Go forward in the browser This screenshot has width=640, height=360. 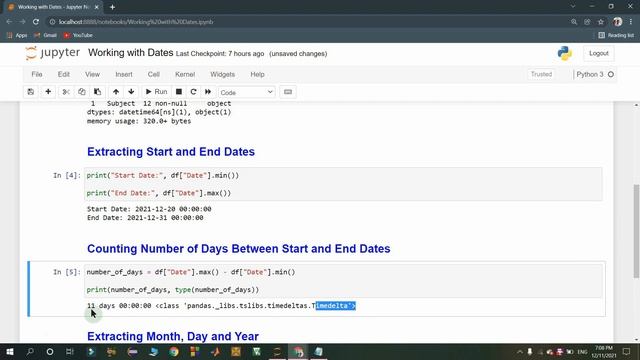pos(22,22)
